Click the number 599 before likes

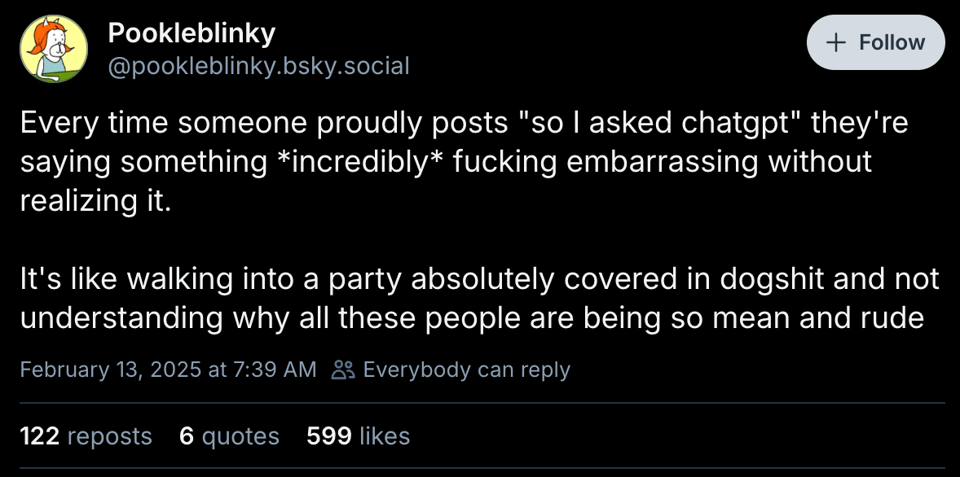pyautogui.click(x=328, y=436)
